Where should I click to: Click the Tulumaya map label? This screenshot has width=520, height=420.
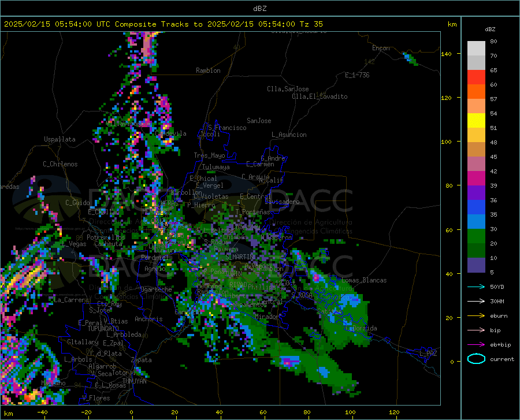tap(216, 167)
